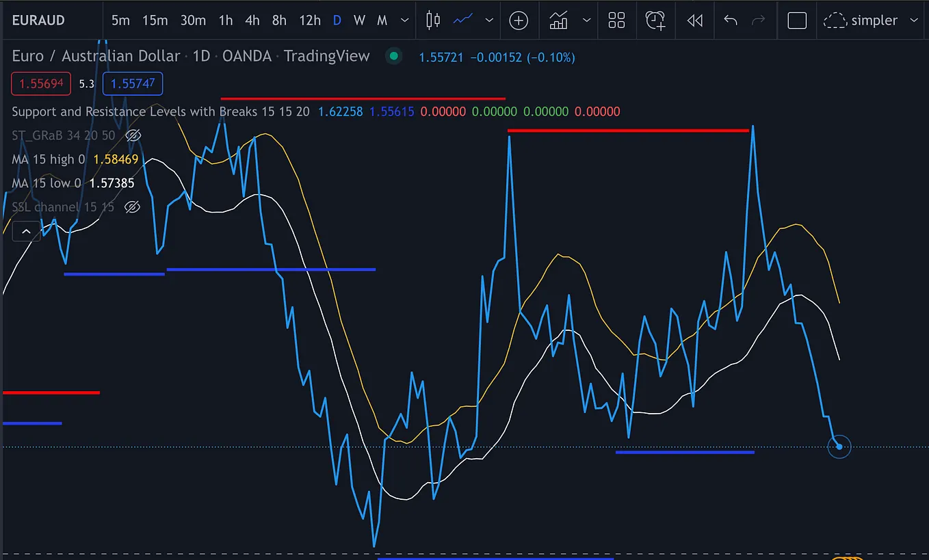Choose the 12h timeframe
The width and height of the screenshot is (929, 560).
(x=310, y=21)
